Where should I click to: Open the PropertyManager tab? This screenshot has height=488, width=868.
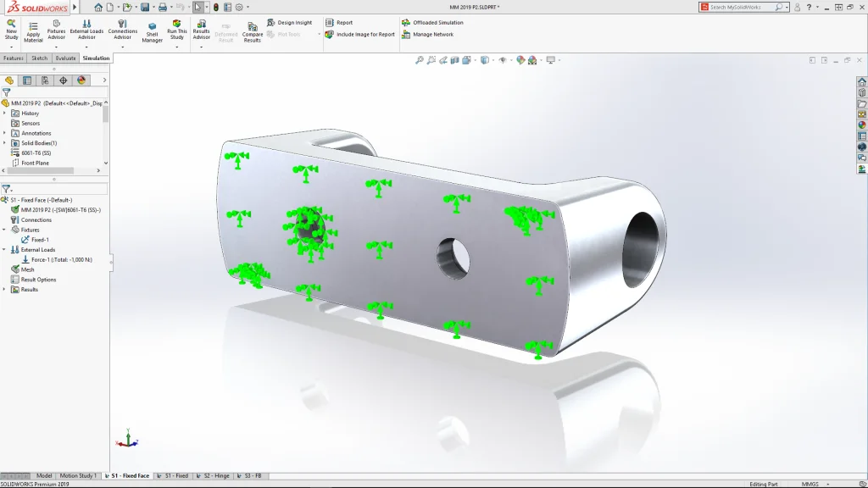[x=26, y=80]
